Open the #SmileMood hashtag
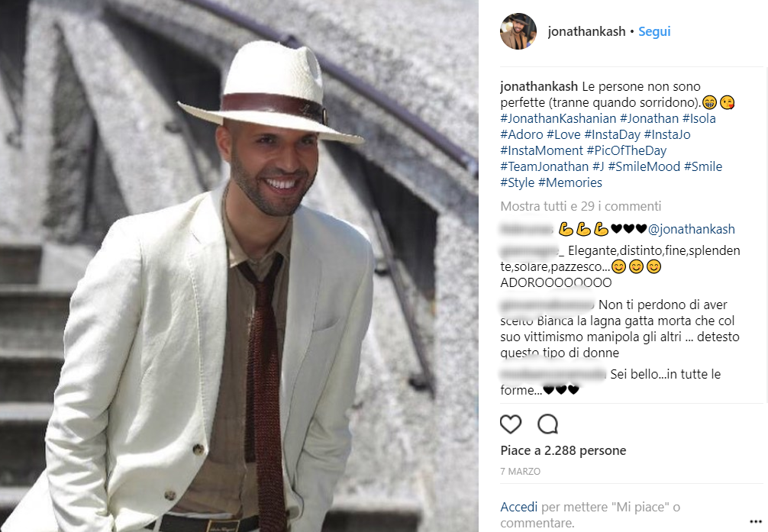The width and height of the screenshot is (768, 532). [644, 166]
